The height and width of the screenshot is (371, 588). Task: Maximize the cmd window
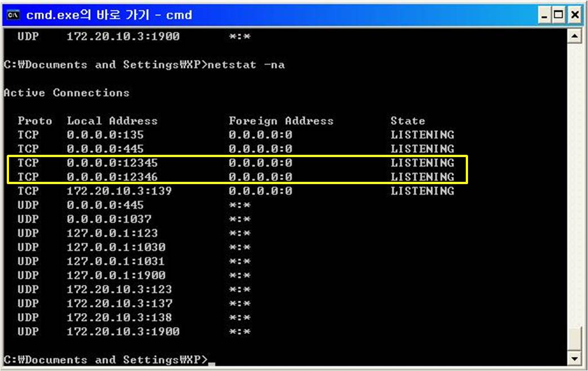click(559, 15)
